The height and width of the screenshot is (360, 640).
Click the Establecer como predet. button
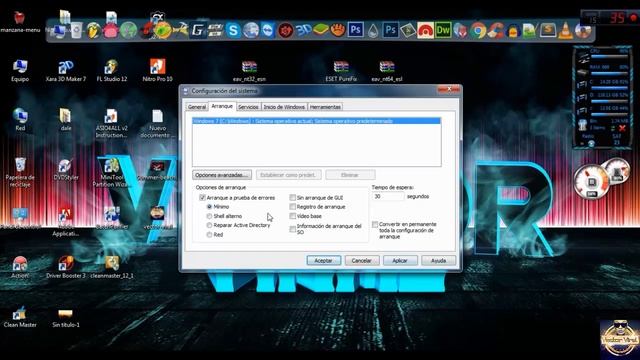(x=288, y=175)
